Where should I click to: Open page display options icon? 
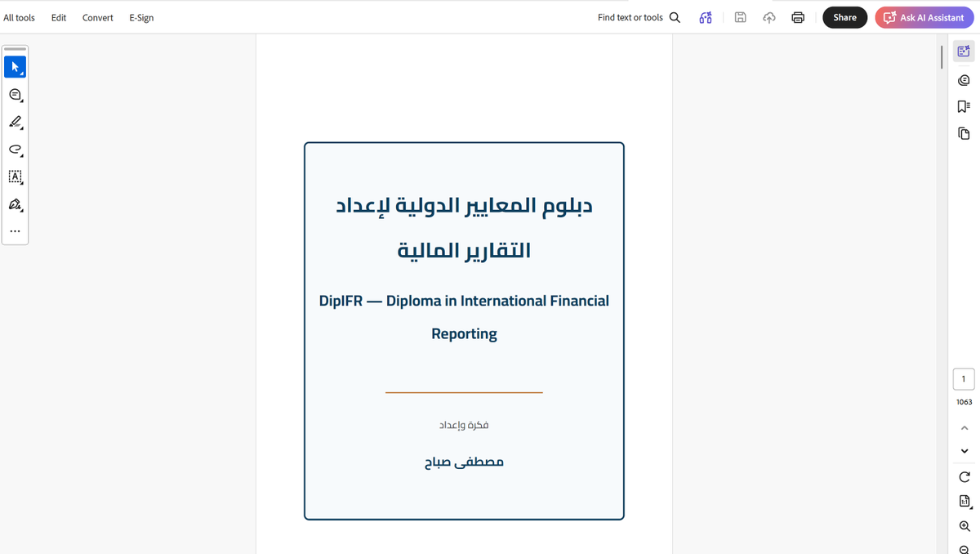point(964,502)
